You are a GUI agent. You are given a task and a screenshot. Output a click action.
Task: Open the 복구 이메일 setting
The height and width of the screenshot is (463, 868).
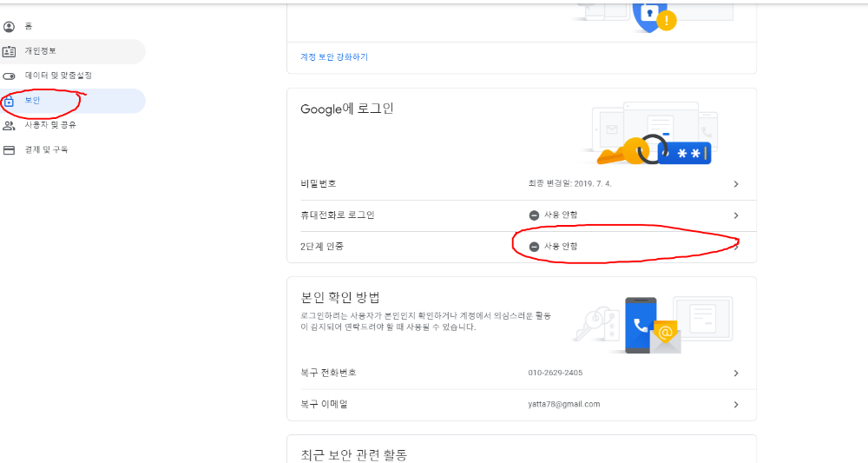[522, 405]
